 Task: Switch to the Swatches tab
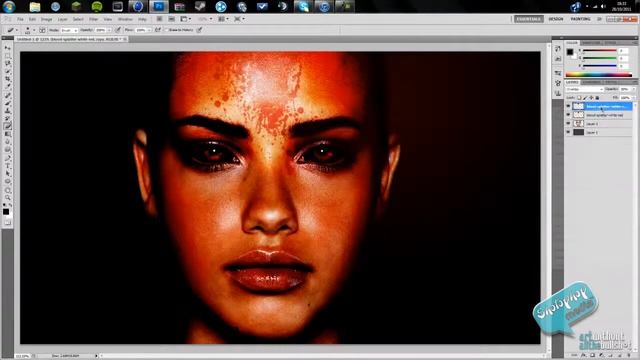(591, 43)
